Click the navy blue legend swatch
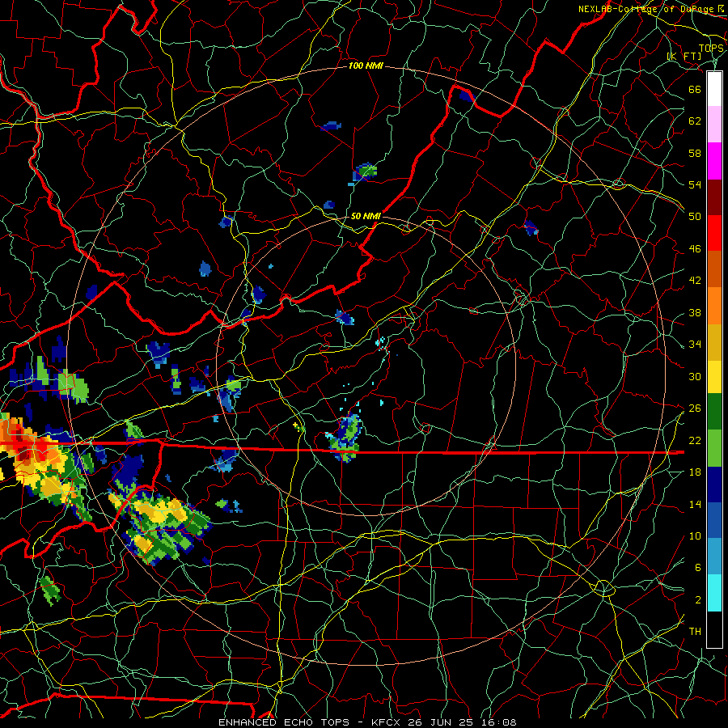The height and width of the screenshot is (728, 728). coord(714,485)
